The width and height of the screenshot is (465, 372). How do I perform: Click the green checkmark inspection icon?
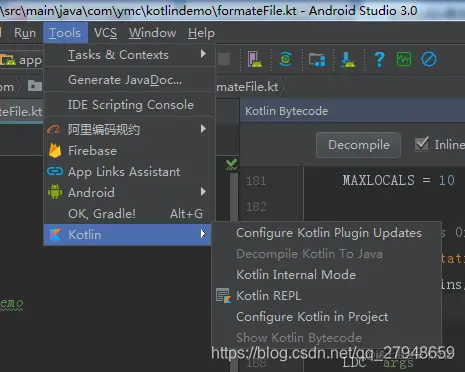point(231,164)
